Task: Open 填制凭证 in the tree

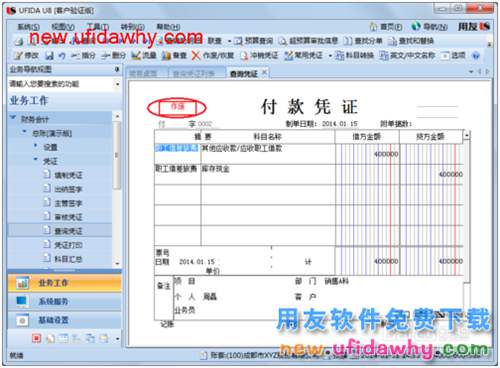Action: 68,175
